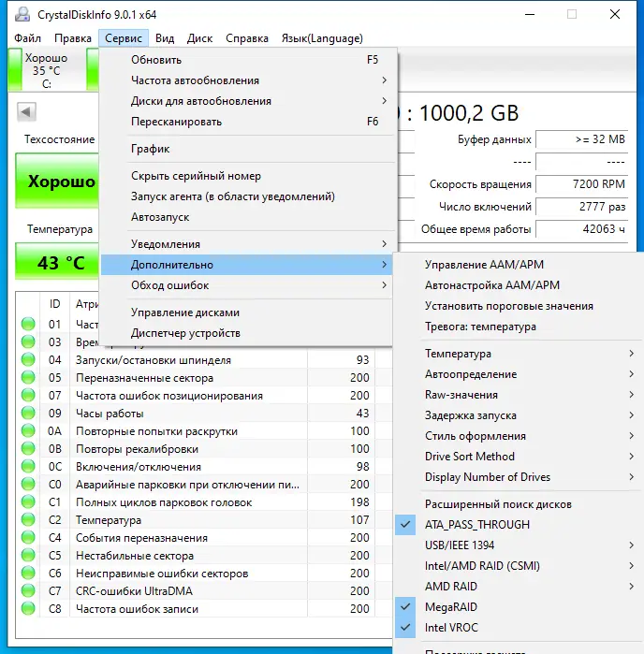Open the Диск menu
The width and height of the screenshot is (644, 654).
[x=199, y=38]
